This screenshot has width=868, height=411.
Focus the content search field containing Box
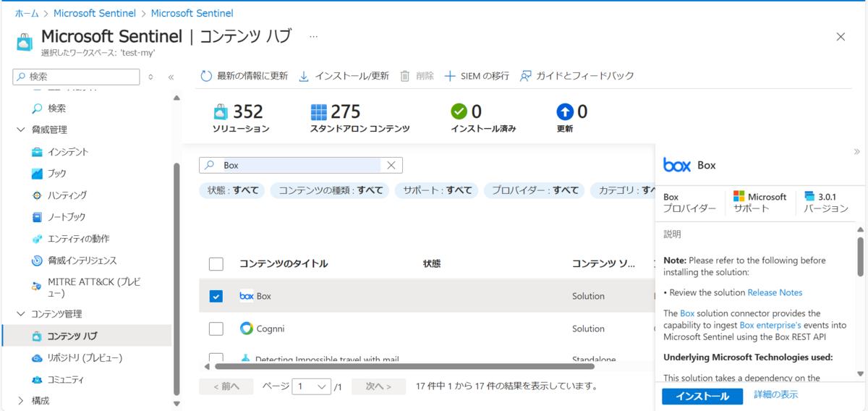[301, 165]
